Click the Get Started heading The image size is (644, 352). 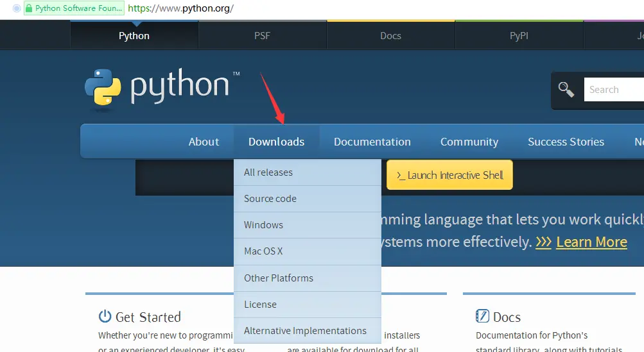point(148,317)
